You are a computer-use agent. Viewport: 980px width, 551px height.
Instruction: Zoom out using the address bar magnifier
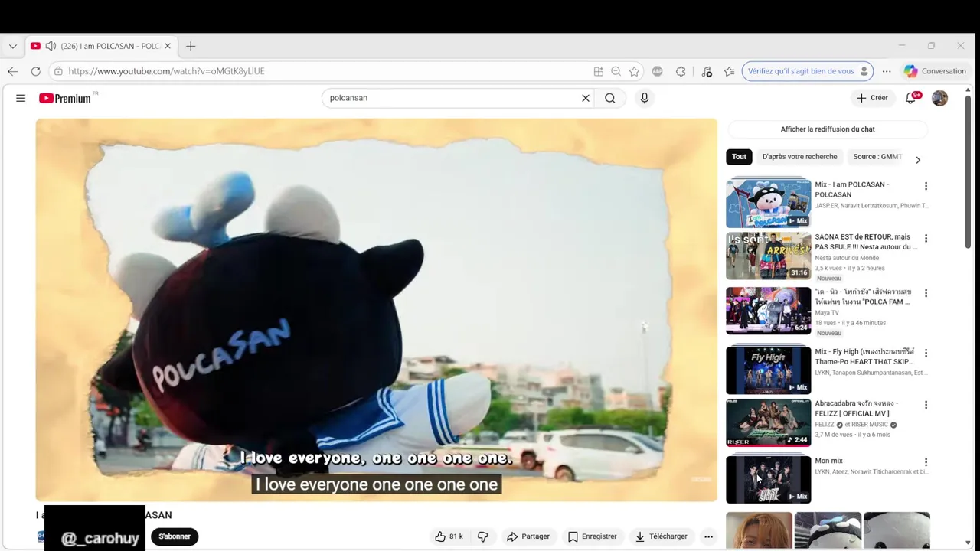pyautogui.click(x=616, y=71)
